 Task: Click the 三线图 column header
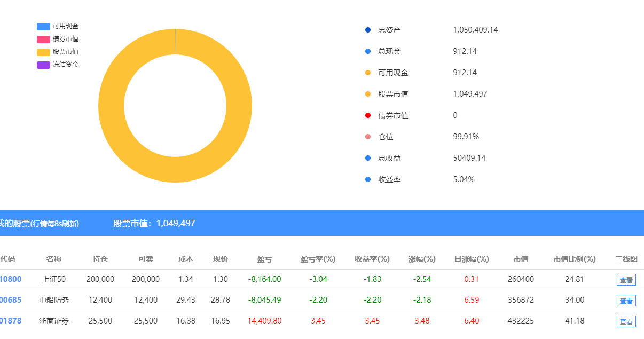click(x=626, y=259)
